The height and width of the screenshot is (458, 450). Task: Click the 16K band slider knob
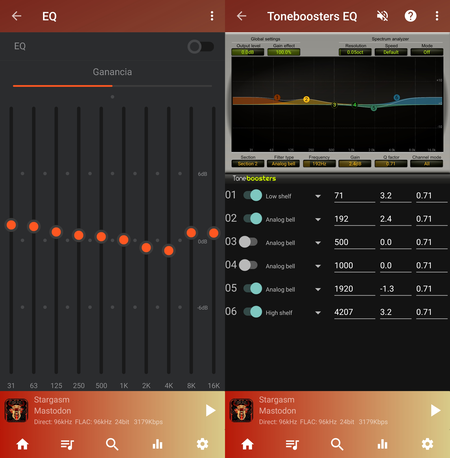click(214, 233)
